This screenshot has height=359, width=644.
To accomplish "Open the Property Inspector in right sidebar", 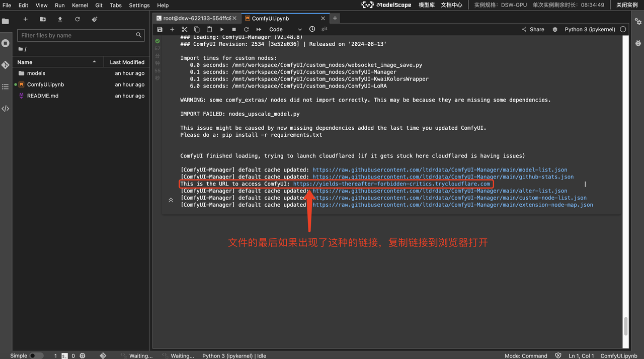I will click(x=638, y=22).
